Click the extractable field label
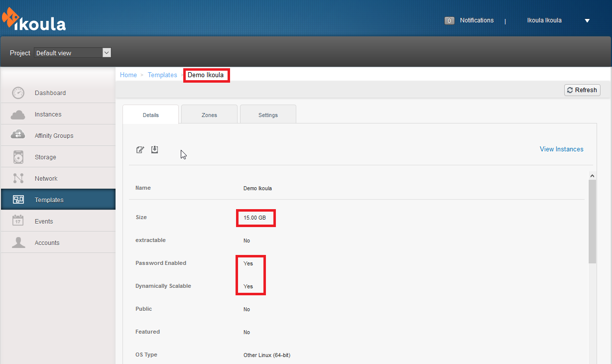Viewport: 612px width, 364px height. coord(150,241)
